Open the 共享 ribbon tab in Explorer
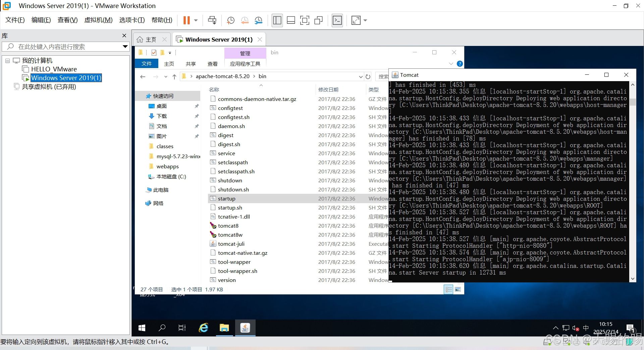The width and height of the screenshot is (644, 350). (x=191, y=64)
